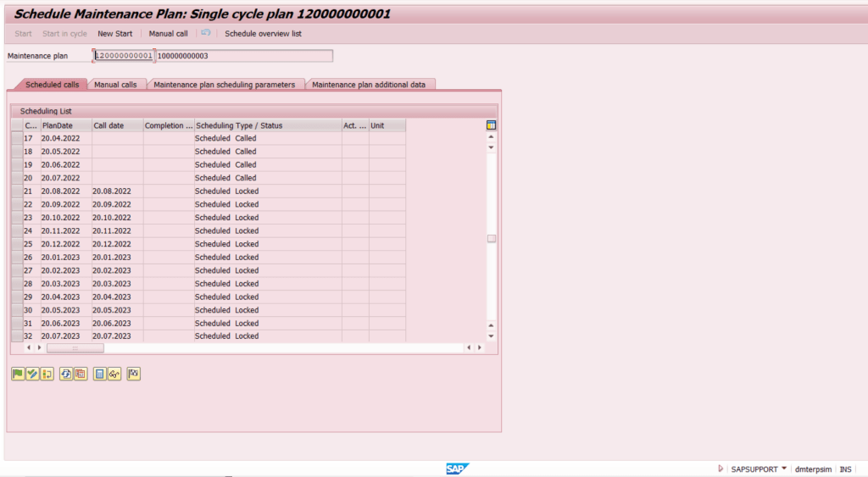The width and height of the screenshot is (868, 477).
Task: Open Maintenance plan scheduling parameters tab
Action: click(x=224, y=85)
